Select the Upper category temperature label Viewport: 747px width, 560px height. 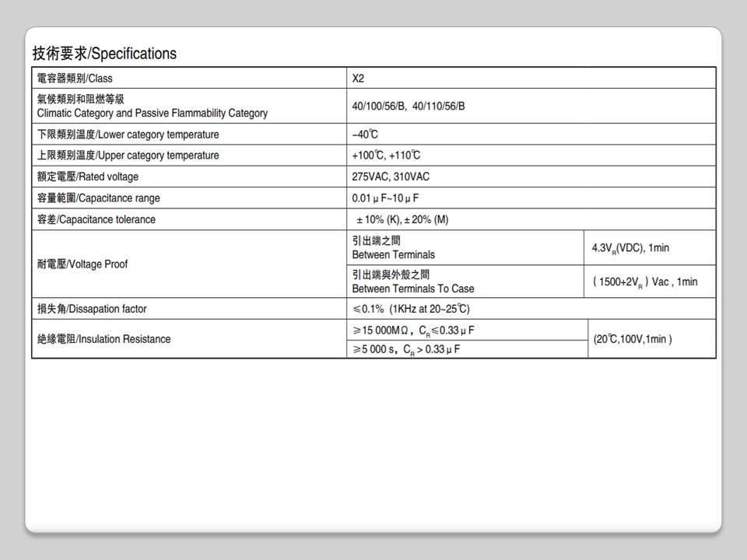pos(128,156)
